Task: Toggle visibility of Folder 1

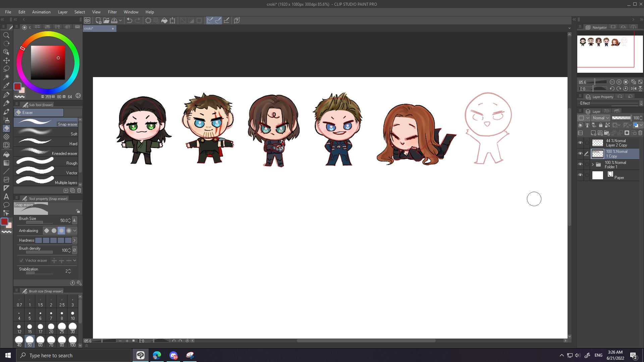Action: pyautogui.click(x=580, y=165)
